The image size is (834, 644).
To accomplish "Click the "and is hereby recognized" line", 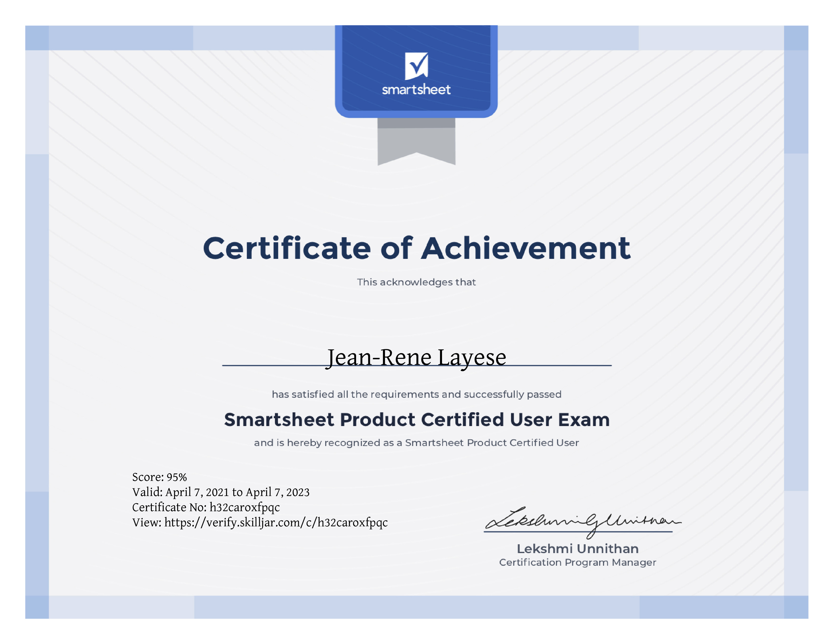I will (416, 443).
